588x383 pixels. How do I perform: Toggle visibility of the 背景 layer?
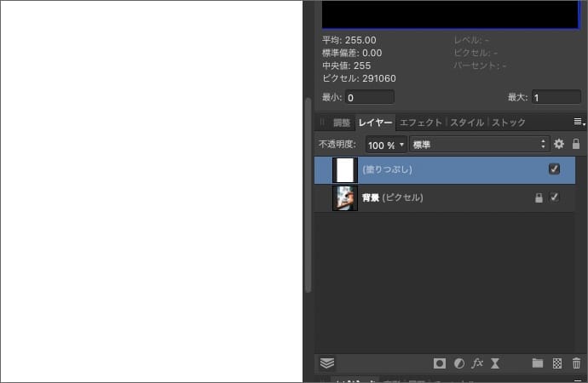555,197
